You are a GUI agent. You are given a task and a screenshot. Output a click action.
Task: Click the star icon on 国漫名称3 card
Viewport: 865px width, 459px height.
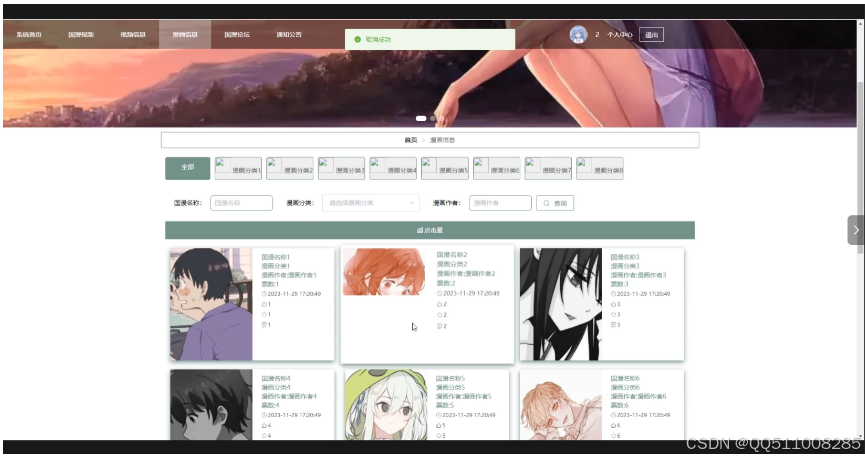(613, 314)
